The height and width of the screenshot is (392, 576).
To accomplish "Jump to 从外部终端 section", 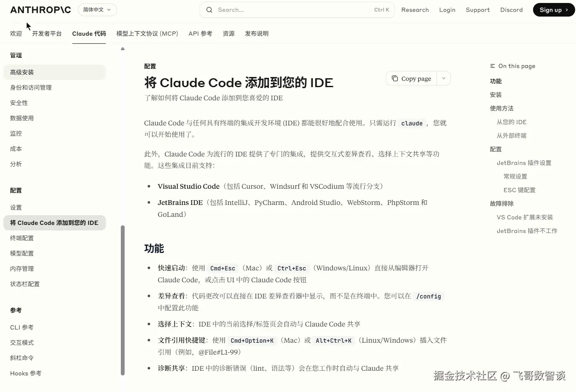I will 512,136.
